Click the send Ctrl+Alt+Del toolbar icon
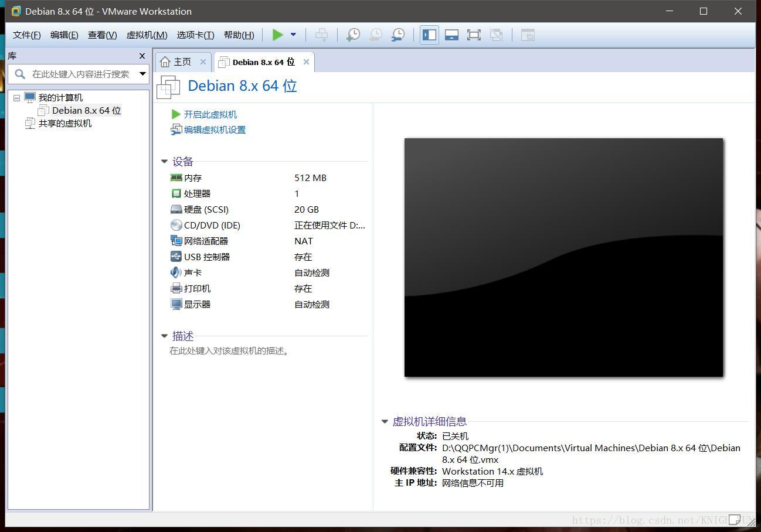The width and height of the screenshot is (761, 532). click(x=321, y=35)
